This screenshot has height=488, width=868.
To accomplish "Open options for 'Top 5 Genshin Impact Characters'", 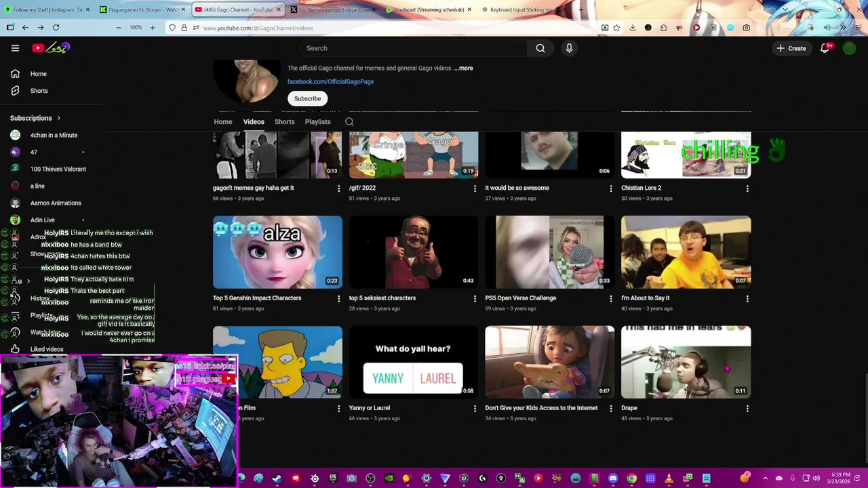I will (338, 298).
